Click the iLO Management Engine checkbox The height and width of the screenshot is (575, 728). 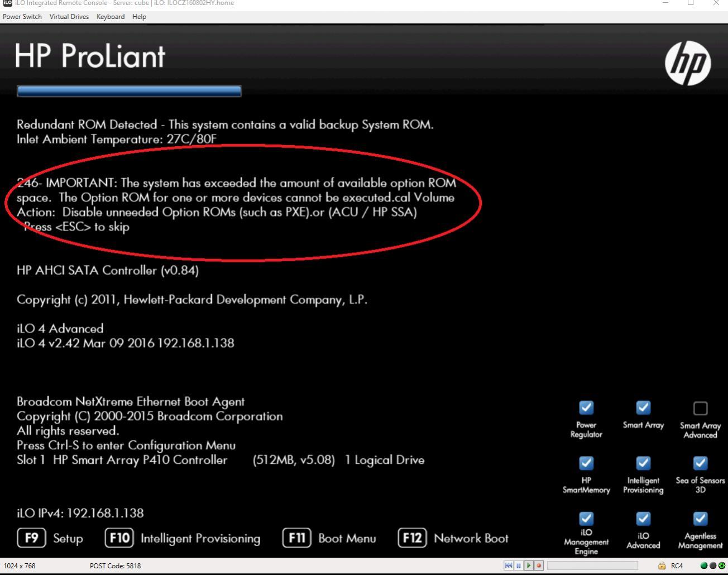tap(586, 518)
